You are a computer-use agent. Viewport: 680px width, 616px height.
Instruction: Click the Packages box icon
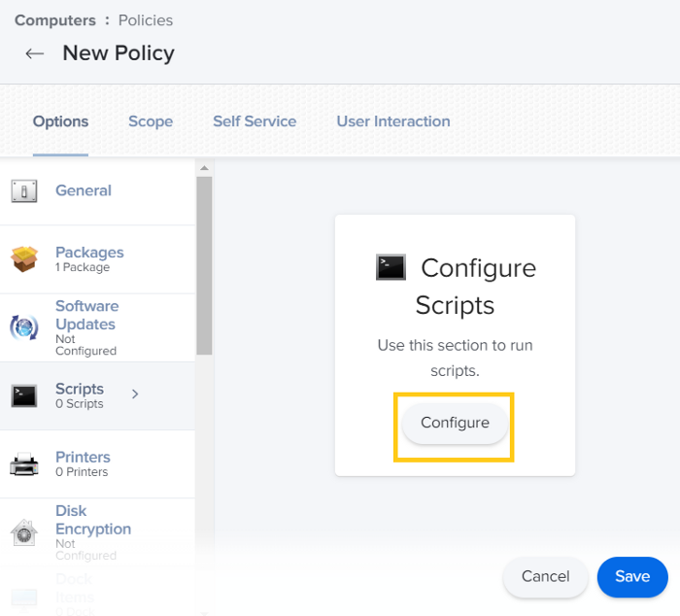coord(24,259)
